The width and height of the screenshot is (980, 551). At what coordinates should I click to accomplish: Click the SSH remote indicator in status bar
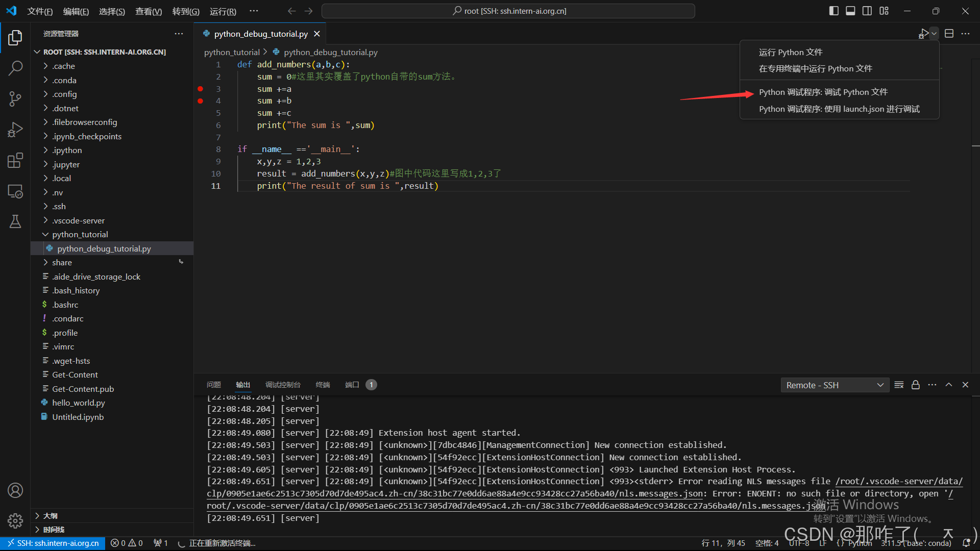click(53, 543)
